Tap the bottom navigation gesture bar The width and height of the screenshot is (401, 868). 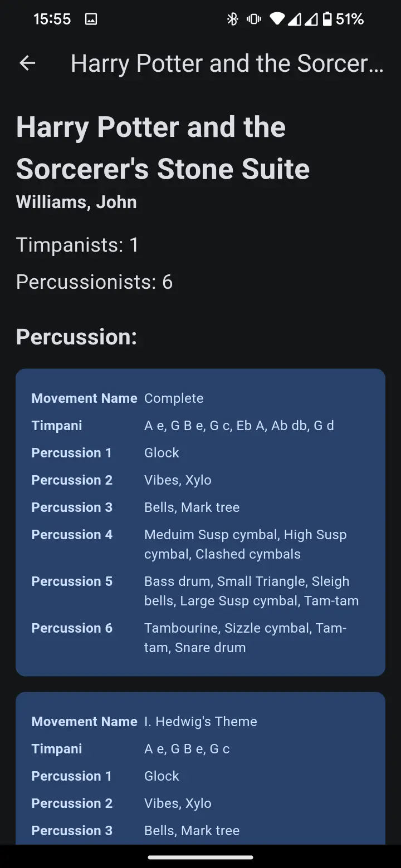coord(200,857)
